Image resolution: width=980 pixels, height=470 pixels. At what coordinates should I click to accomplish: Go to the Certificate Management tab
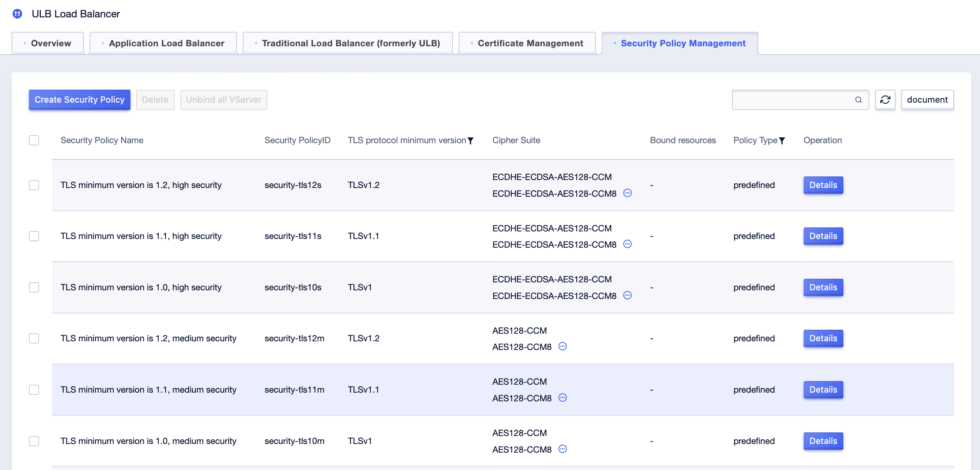click(x=527, y=43)
